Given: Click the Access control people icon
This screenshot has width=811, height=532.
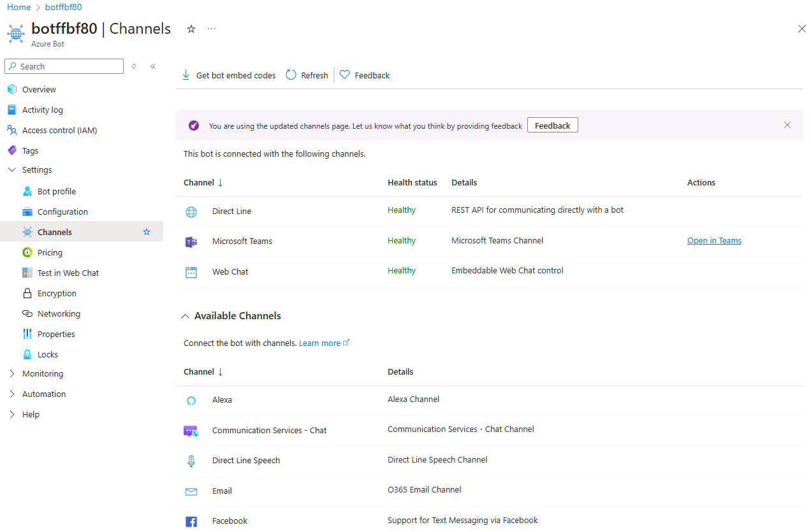Looking at the screenshot, I should click(x=12, y=130).
